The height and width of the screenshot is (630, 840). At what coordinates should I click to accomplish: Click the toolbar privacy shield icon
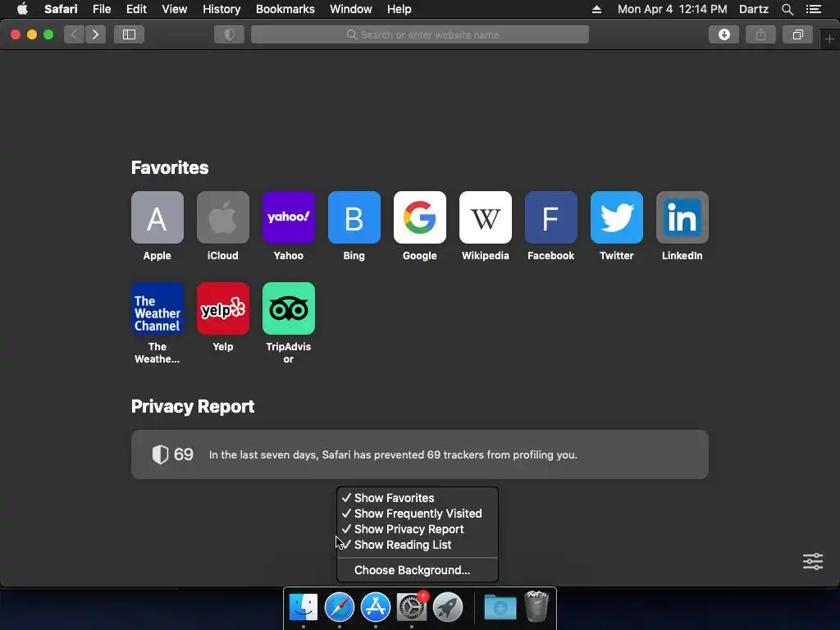[230, 34]
